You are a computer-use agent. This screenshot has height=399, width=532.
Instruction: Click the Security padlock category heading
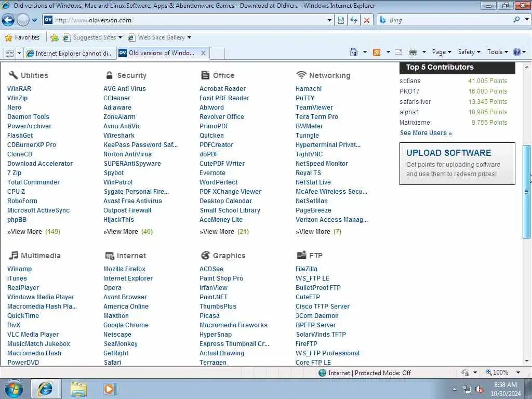[x=126, y=75]
